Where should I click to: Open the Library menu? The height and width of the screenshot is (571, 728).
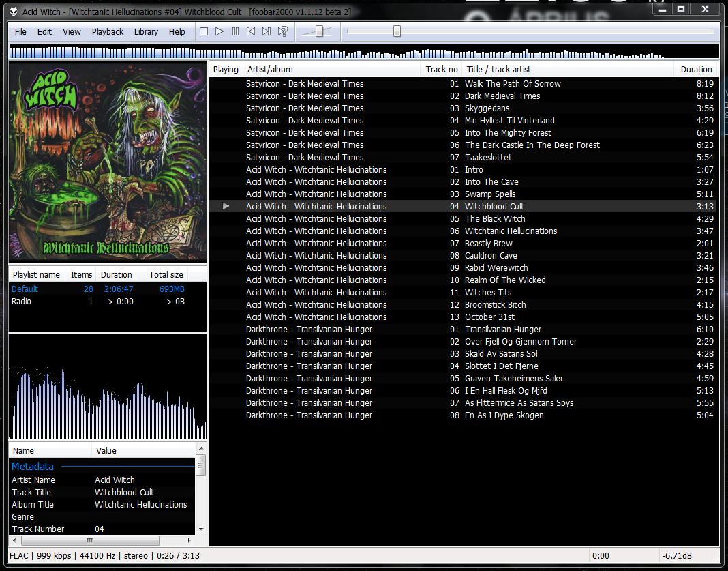146,31
